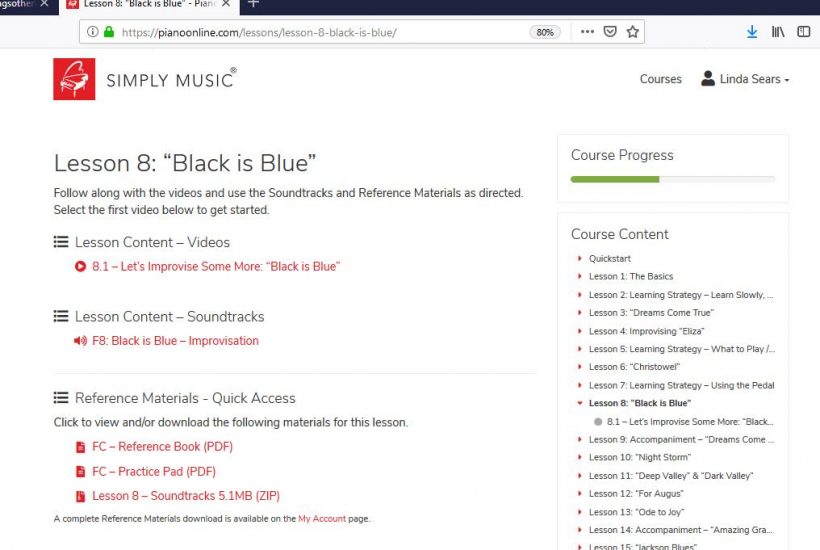This screenshot has width=820, height=550.
Task: Play video 8.1 Let's Improvise Some More
Action: click(x=215, y=267)
